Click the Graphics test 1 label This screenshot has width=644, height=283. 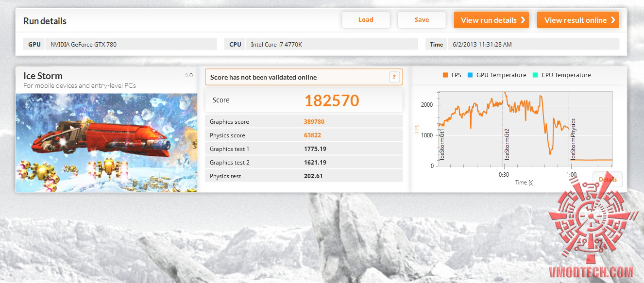[x=230, y=149]
